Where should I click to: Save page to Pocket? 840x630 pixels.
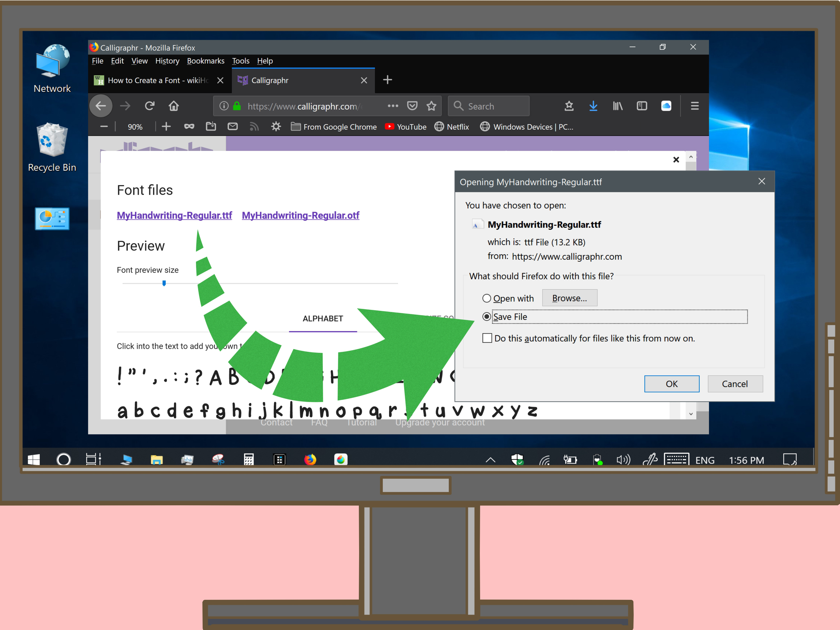tap(412, 106)
